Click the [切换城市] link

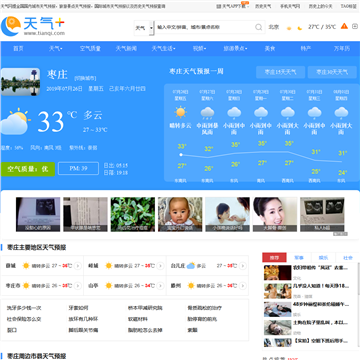pos(85,78)
